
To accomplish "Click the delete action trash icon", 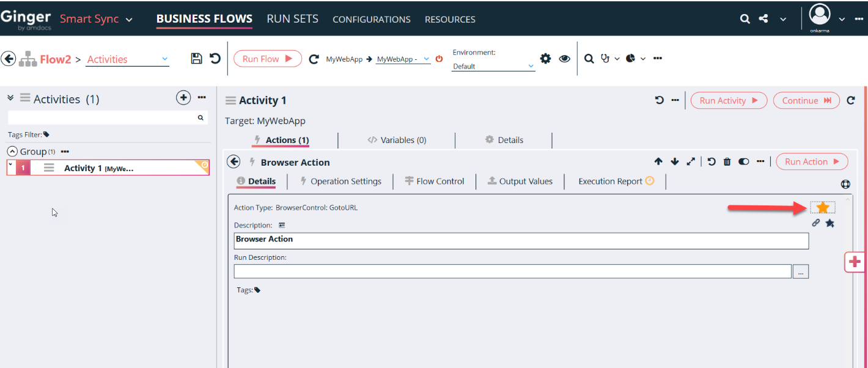I will click(x=727, y=162).
